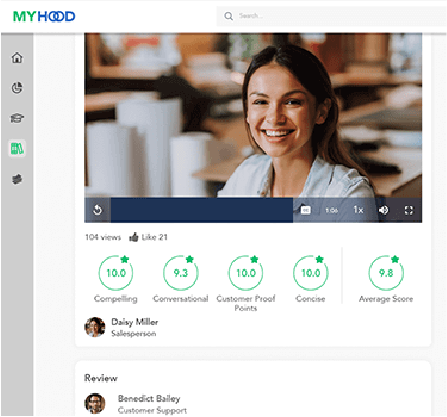Image resolution: width=447 pixels, height=417 pixels.
Task: Click the search magnifier icon
Action: [x=228, y=16]
